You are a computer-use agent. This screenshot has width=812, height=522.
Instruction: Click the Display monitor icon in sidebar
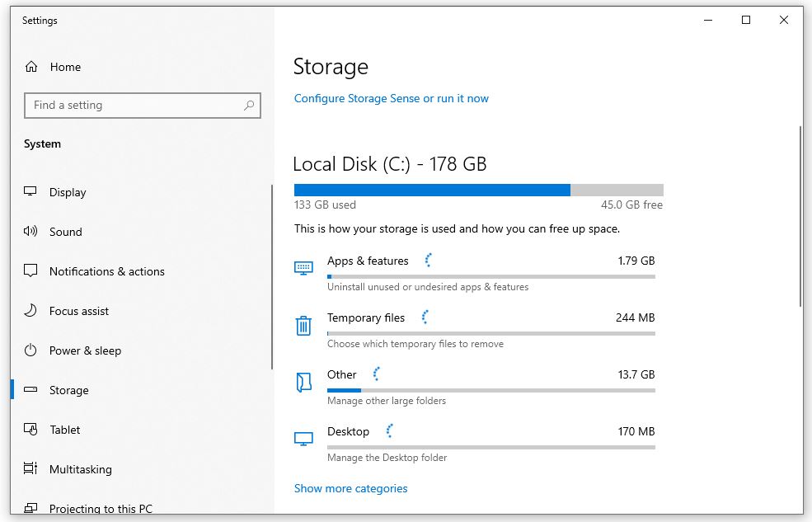coord(31,191)
